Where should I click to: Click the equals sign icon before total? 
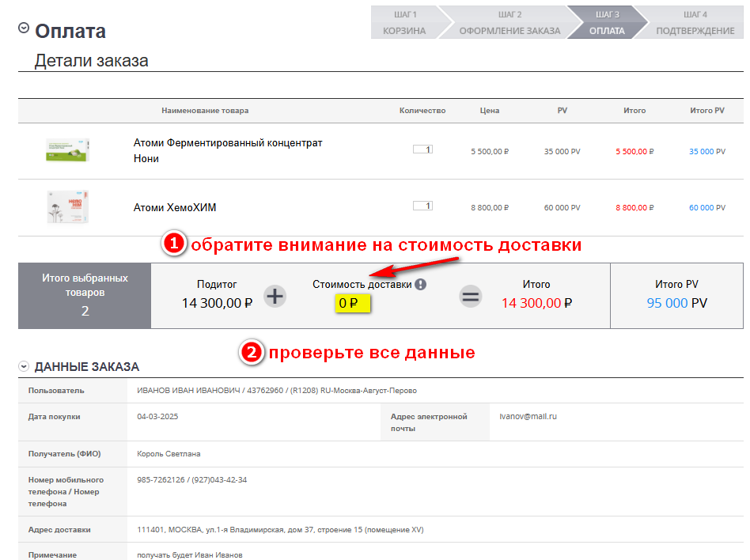471,297
